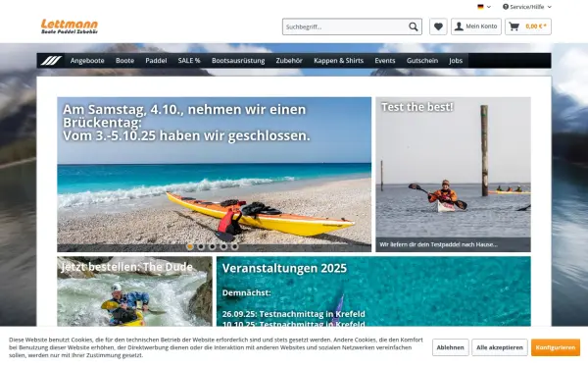Viewport: 588px width, 368px height.
Task: Click the Mein Konto button
Action: point(476,26)
